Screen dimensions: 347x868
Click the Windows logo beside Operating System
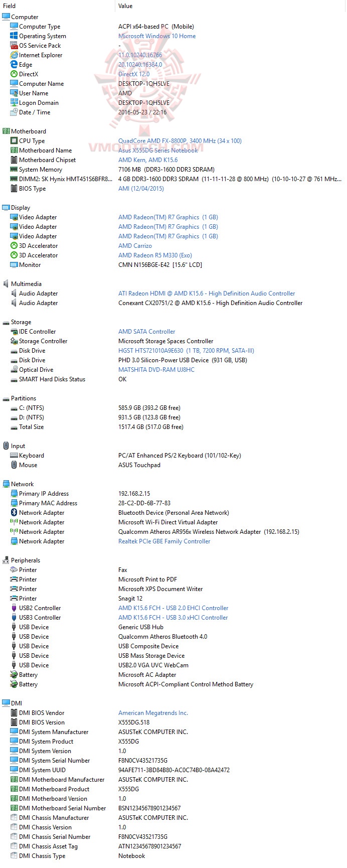click(x=14, y=36)
